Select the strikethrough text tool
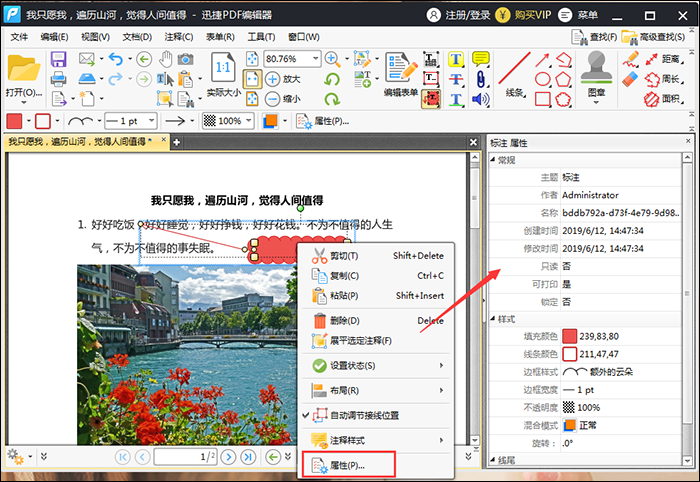 (456, 79)
